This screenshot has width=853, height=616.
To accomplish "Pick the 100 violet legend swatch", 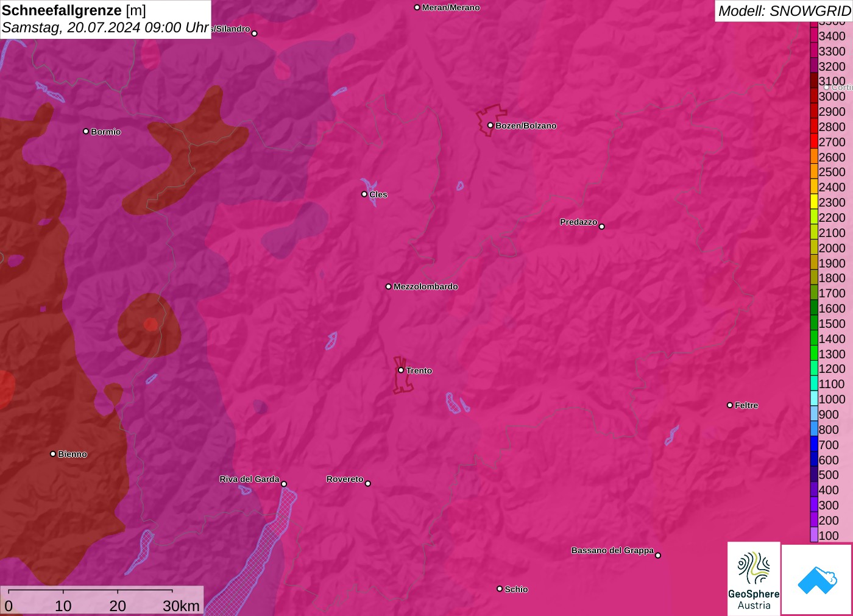I will tap(814, 535).
